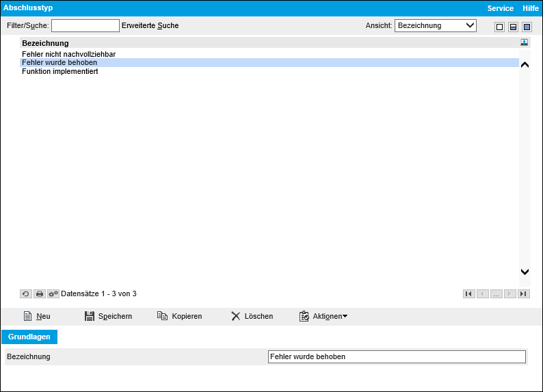This screenshot has width=543, height=392.
Task: Create a new record with Neu
Action: pyautogui.click(x=37, y=316)
